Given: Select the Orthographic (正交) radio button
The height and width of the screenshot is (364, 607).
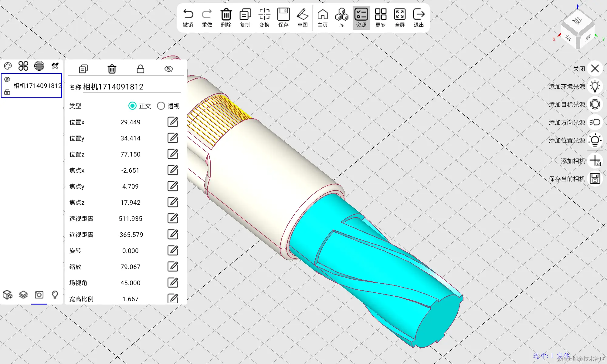Looking at the screenshot, I should [x=132, y=106].
